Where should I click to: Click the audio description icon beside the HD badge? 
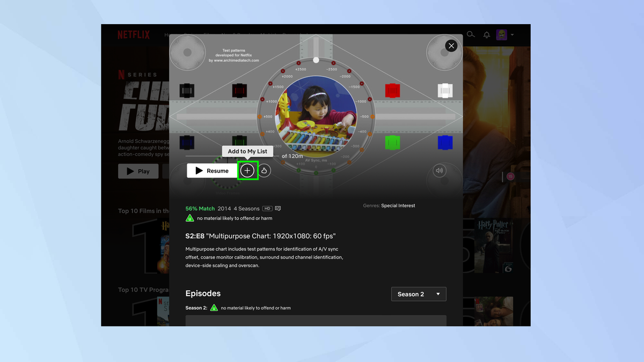[x=277, y=208]
